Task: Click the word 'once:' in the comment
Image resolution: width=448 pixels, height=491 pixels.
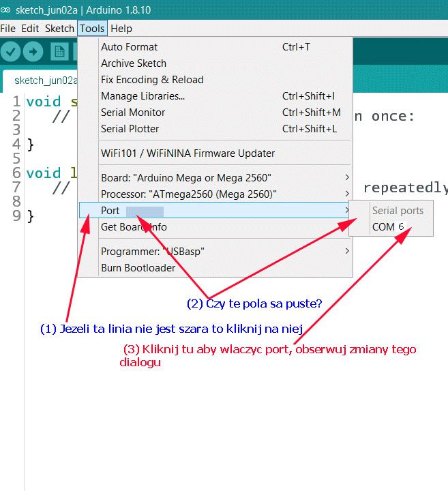Action: coord(393,117)
